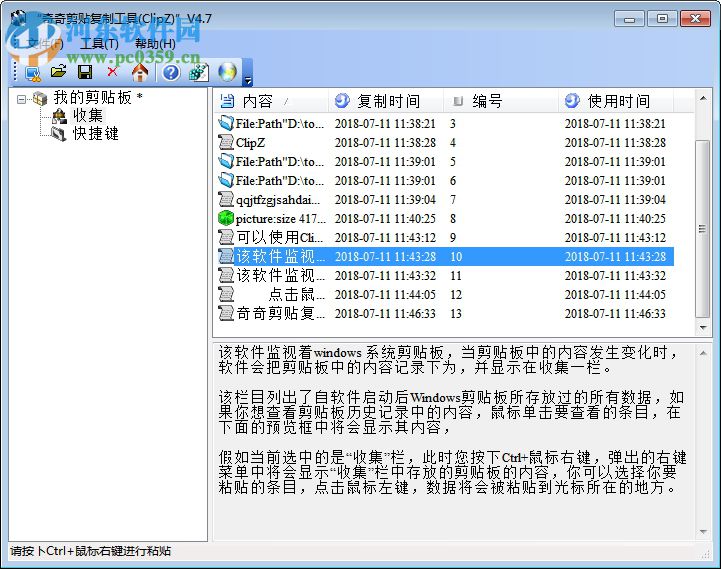Select the 奇奇剪贴复... entry number 13
Image resolution: width=721 pixels, height=569 pixels.
280,313
